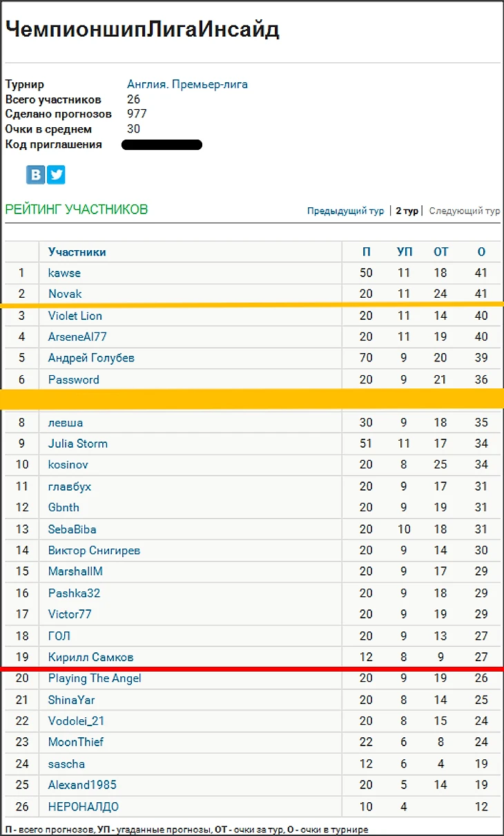
Task: Open Андрей Голубев participant link
Action: (x=91, y=358)
